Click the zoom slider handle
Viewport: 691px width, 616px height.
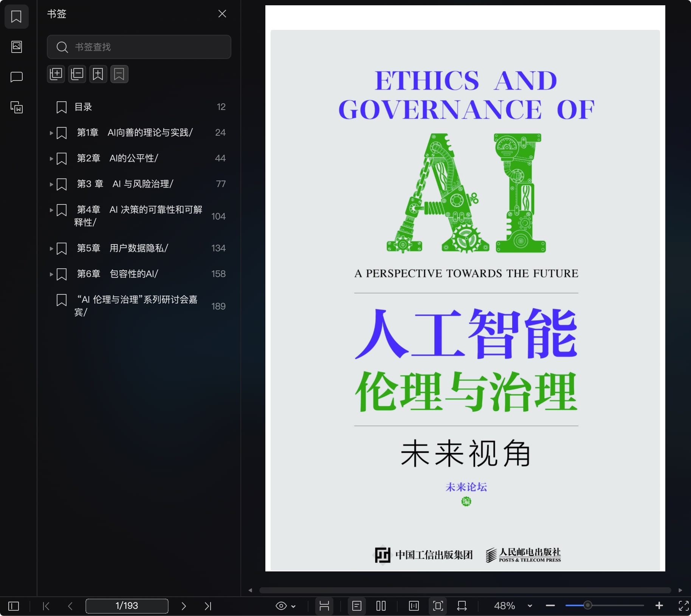tap(587, 605)
